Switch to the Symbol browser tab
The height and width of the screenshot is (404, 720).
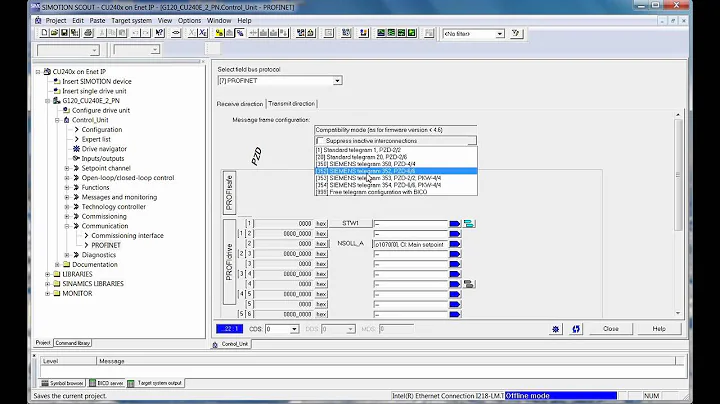click(62, 383)
